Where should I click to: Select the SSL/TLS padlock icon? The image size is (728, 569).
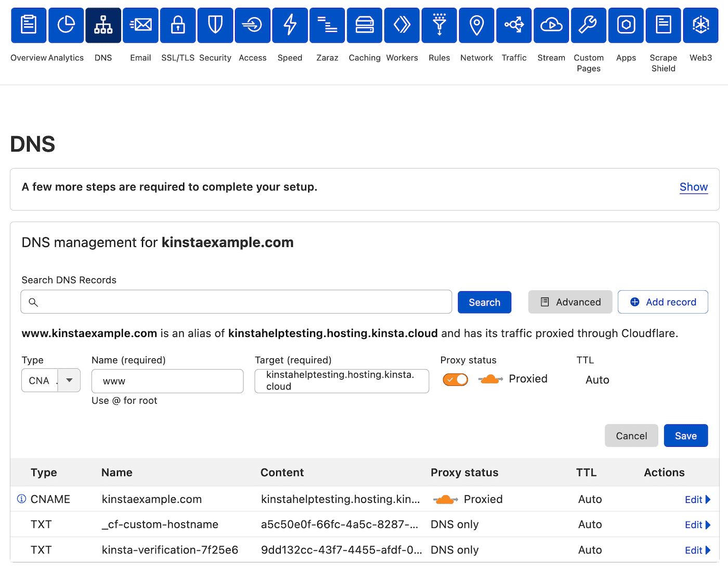tap(177, 25)
